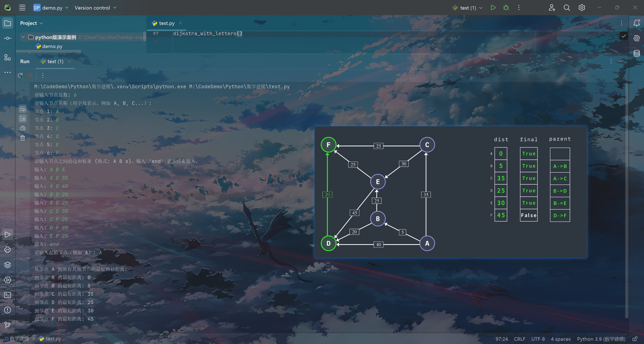Open the Services tool window
Viewport: 644px width, 344px height.
[8, 280]
